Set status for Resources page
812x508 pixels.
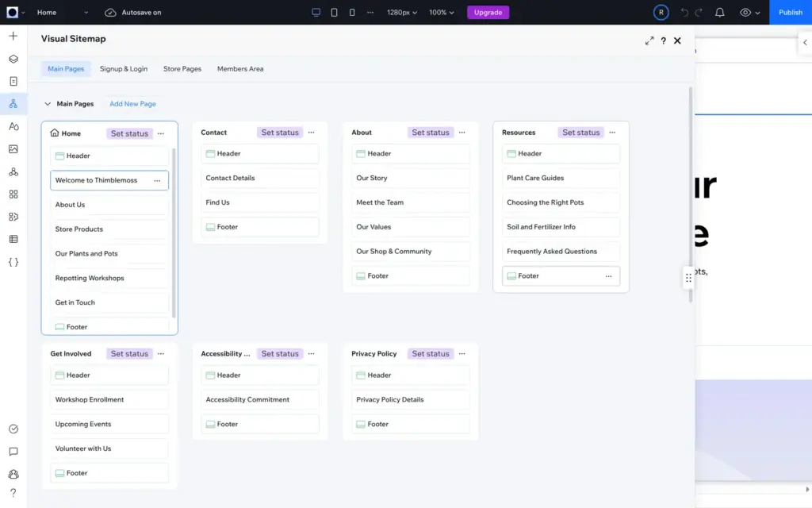click(x=581, y=133)
